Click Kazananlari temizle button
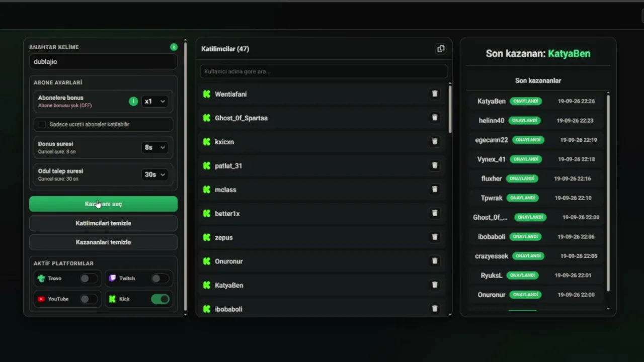The height and width of the screenshot is (362, 644). point(103,242)
